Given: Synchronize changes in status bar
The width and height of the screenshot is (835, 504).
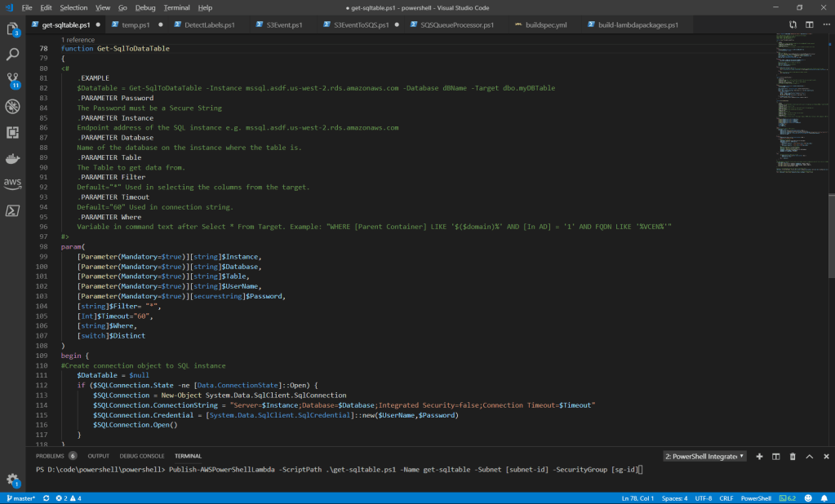Looking at the screenshot, I should pos(47,498).
